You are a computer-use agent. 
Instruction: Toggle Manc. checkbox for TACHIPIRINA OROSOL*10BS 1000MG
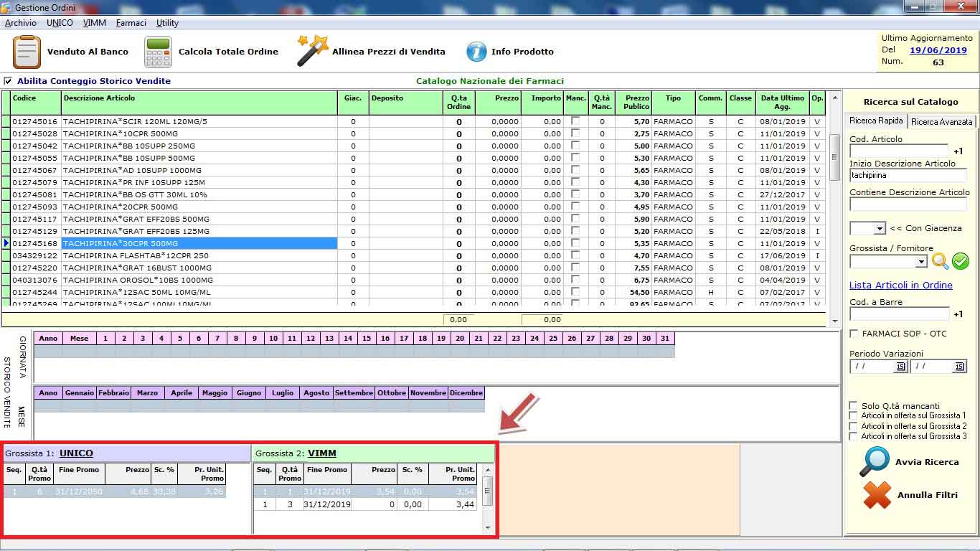coord(575,280)
